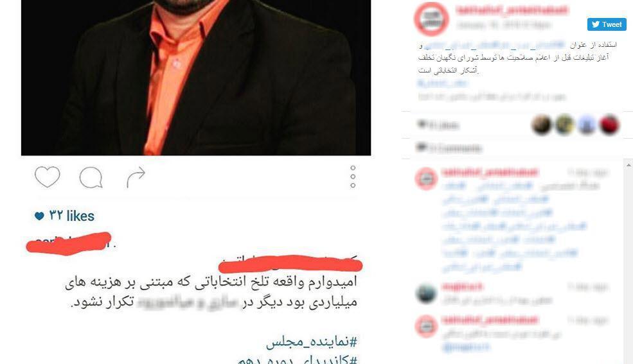
Task: Click the Tweet button
Action: point(607,24)
